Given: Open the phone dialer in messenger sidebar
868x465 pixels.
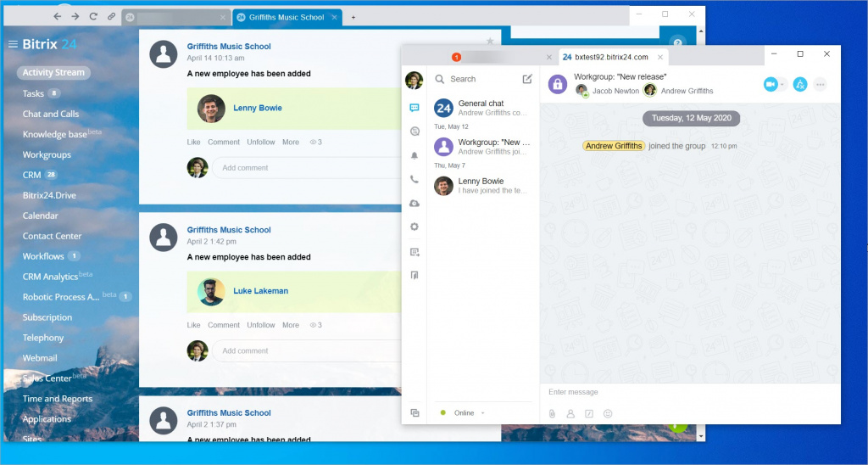Looking at the screenshot, I should [x=414, y=180].
